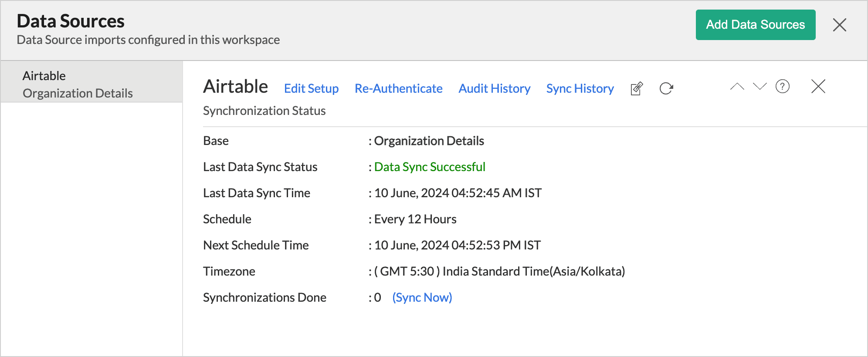
Task: Click the refresh icon beside Sync History
Action: click(666, 88)
